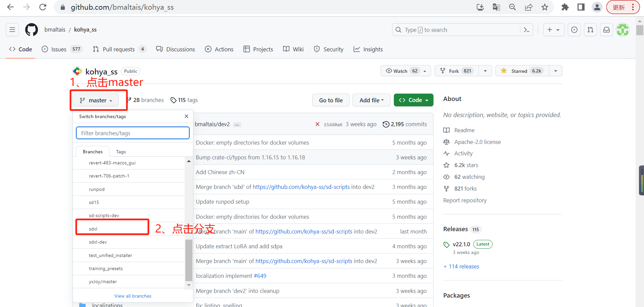Click the Type / to search box
This screenshot has height=307, width=644.
tap(462, 30)
